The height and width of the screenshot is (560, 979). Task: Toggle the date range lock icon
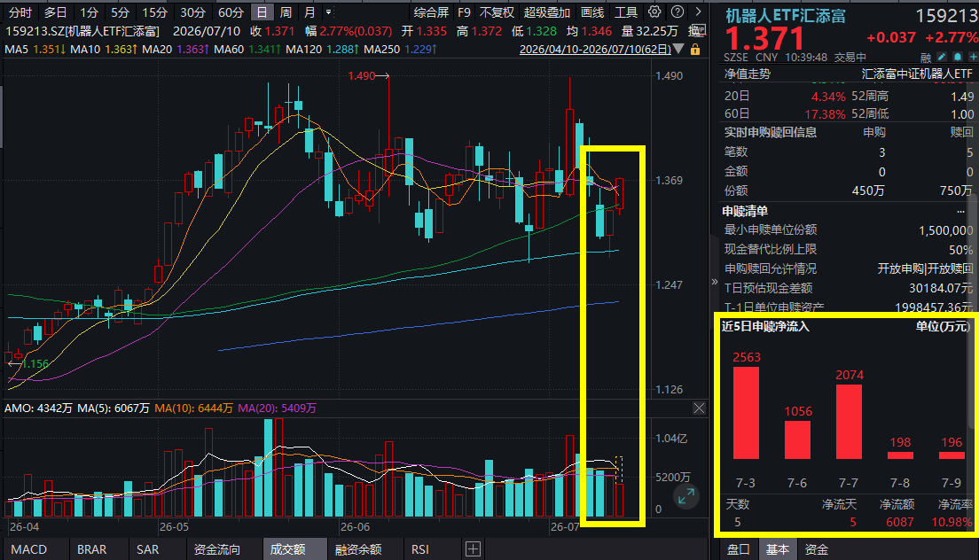(695, 49)
